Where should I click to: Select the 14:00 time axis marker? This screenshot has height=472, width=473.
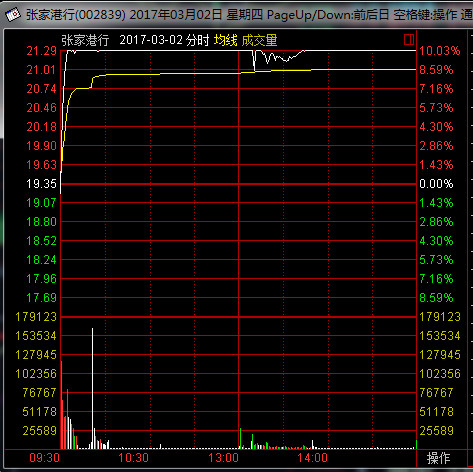pyautogui.click(x=312, y=458)
